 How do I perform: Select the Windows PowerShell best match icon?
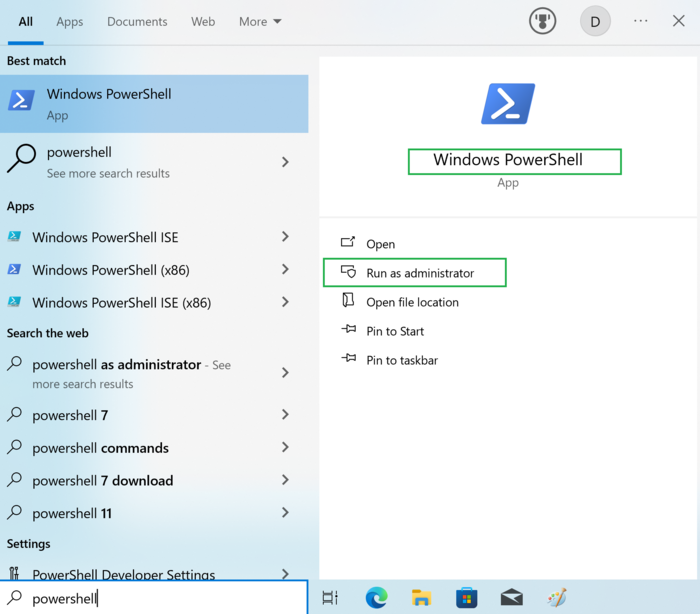pos(21,100)
